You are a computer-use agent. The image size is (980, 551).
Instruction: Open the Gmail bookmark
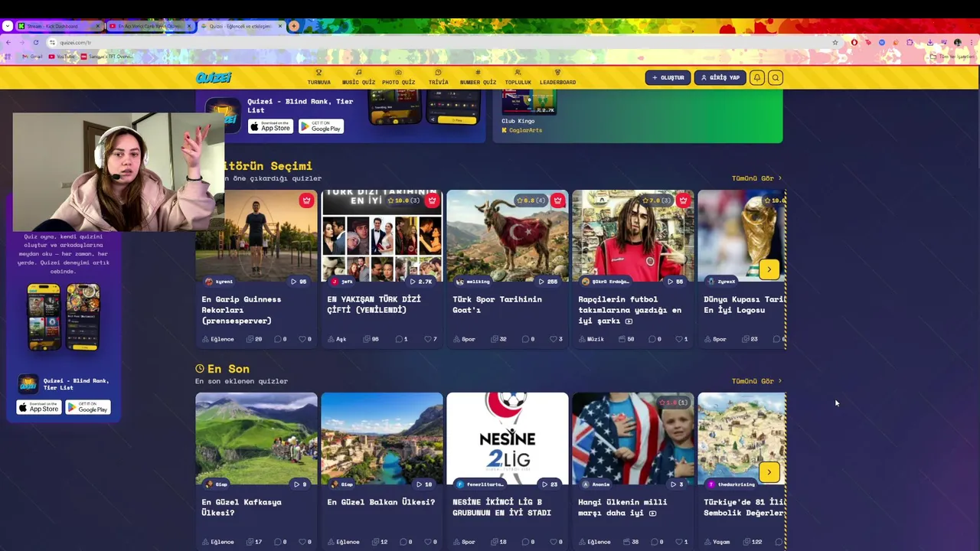32,57
